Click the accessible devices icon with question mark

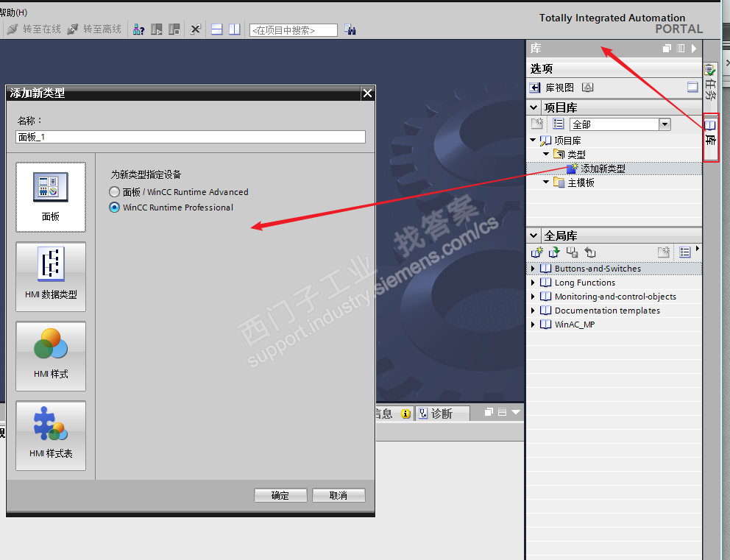(x=139, y=29)
